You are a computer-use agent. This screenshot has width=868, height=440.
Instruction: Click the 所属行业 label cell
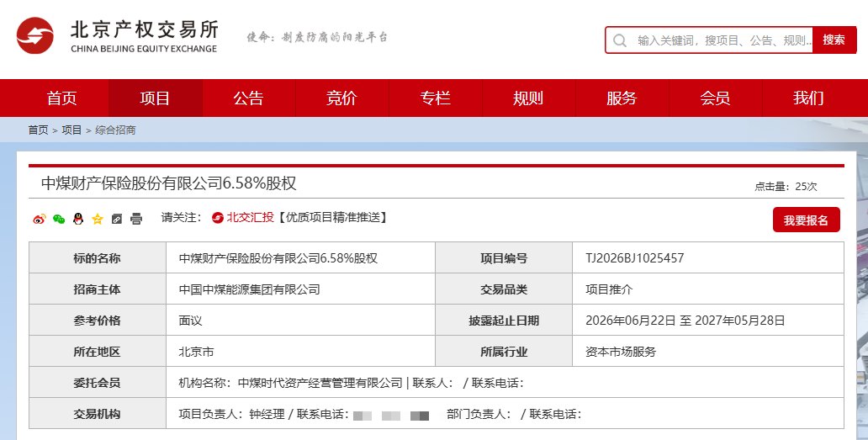[x=504, y=352]
